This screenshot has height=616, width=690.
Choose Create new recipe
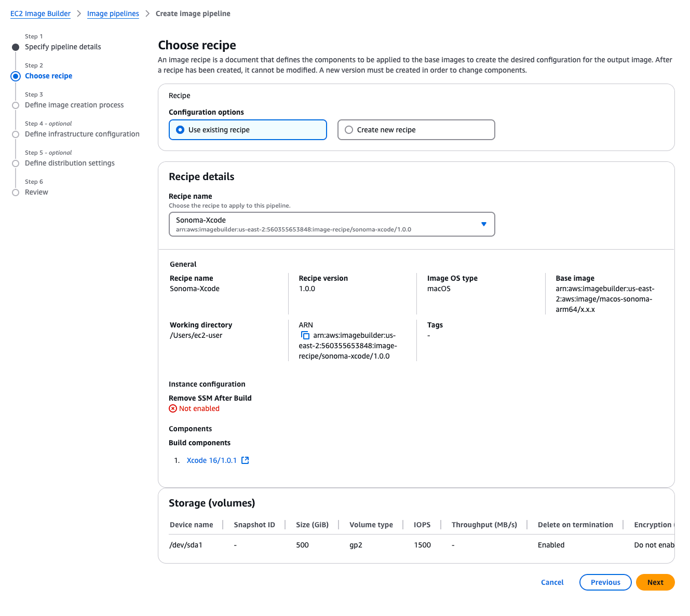pos(348,130)
